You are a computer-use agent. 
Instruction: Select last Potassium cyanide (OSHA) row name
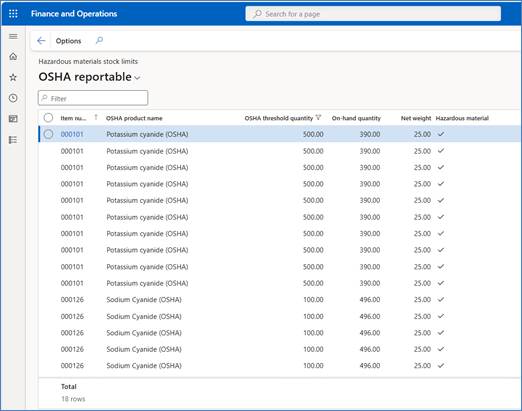(x=147, y=283)
